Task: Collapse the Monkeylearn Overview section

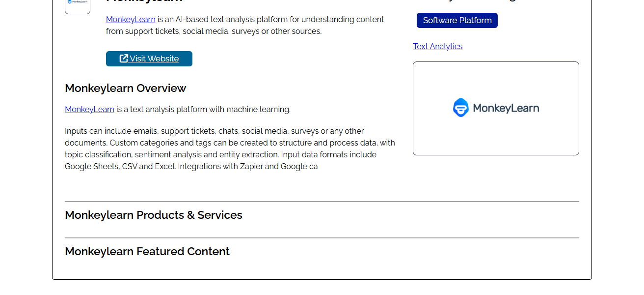Action: [125, 88]
